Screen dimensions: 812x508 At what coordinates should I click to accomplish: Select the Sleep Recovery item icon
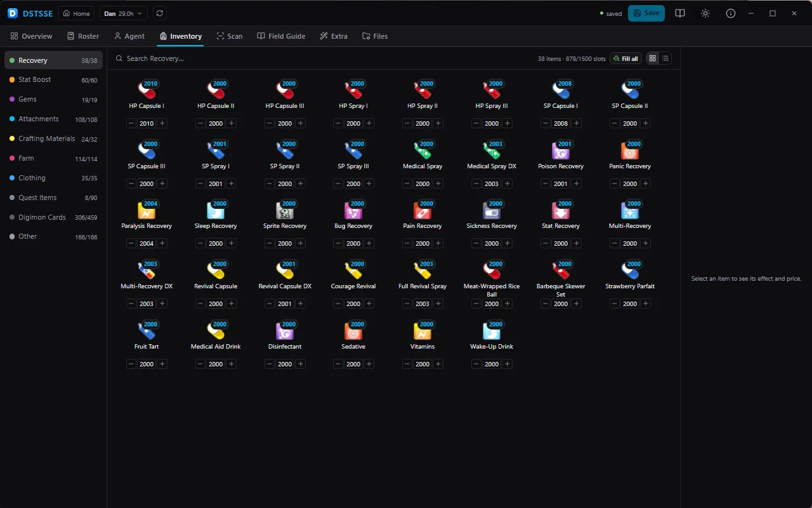coord(216,210)
